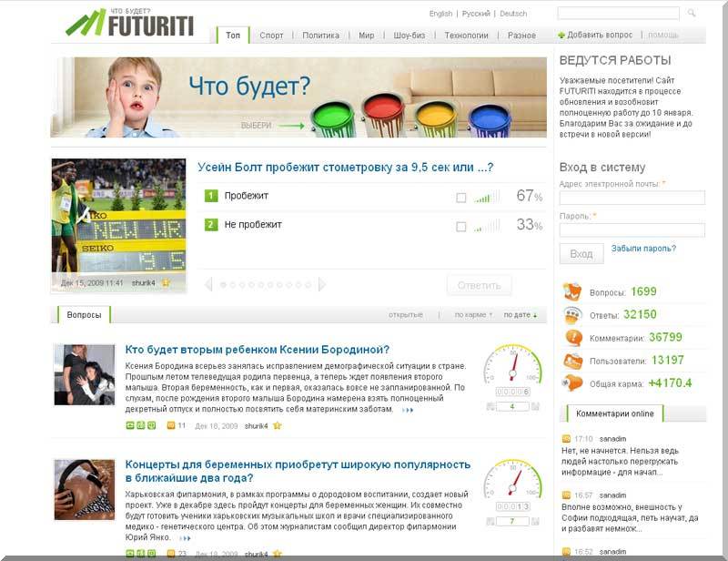Click third green icon under Бородина question
This screenshot has height=561, width=728.
pyautogui.click(x=152, y=425)
